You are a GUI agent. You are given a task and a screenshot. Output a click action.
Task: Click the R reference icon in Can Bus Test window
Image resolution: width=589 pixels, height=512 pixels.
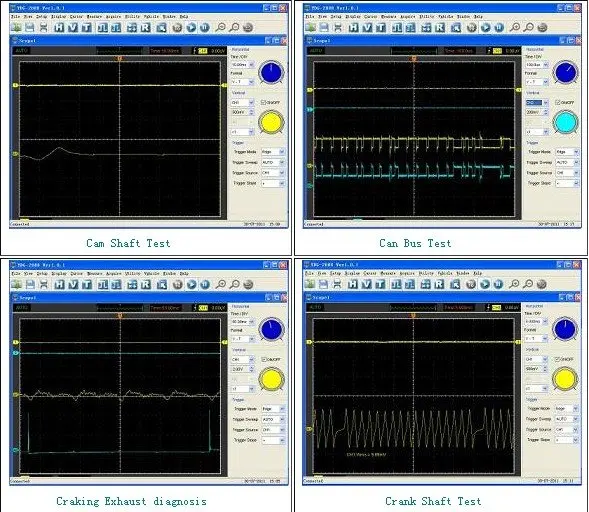(x=440, y=27)
